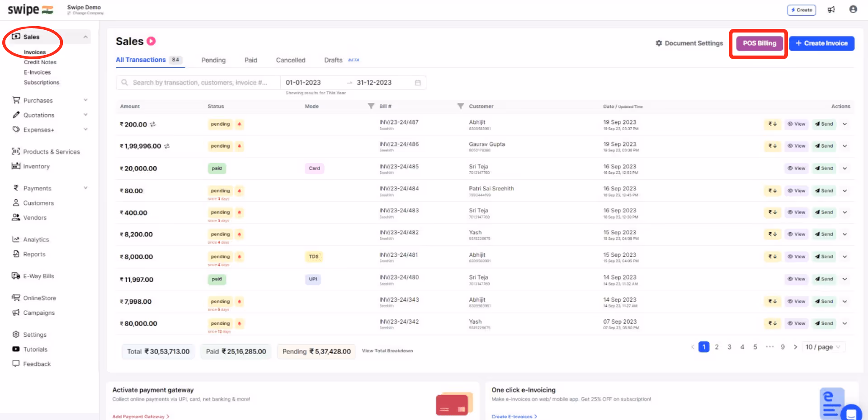Click Change Company under Swipe Demo

[x=86, y=13]
